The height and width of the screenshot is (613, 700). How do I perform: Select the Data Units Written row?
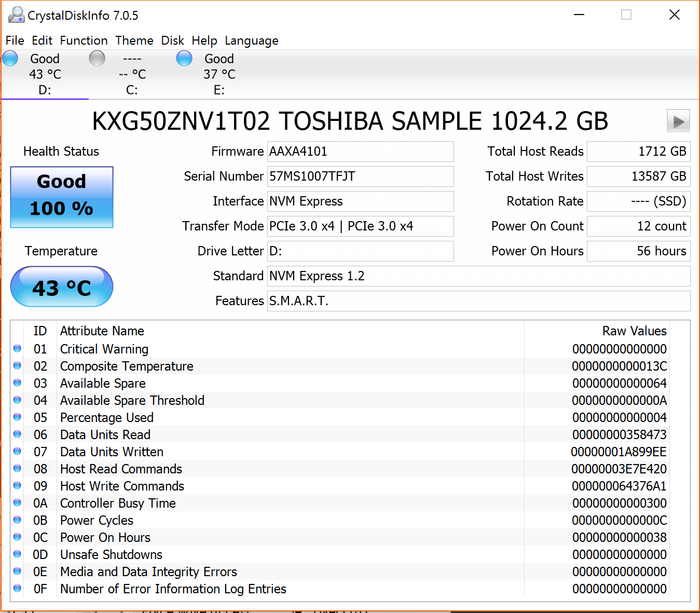(x=311, y=452)
